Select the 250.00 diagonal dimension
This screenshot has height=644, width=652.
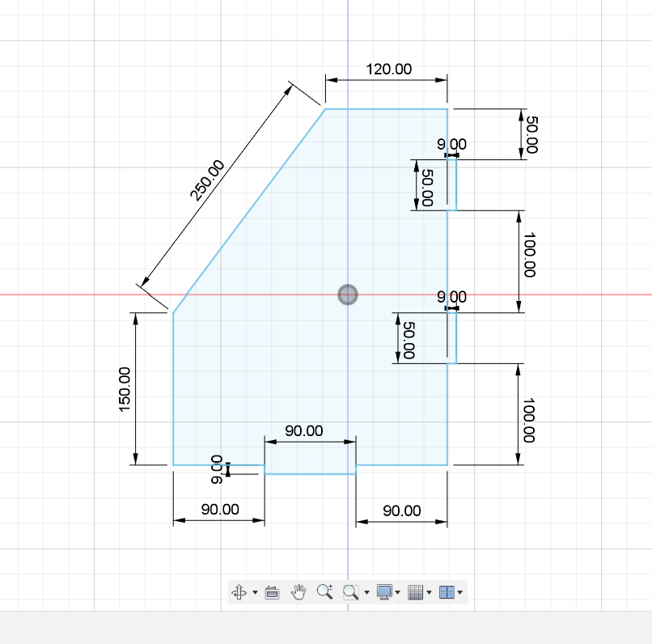206,180
